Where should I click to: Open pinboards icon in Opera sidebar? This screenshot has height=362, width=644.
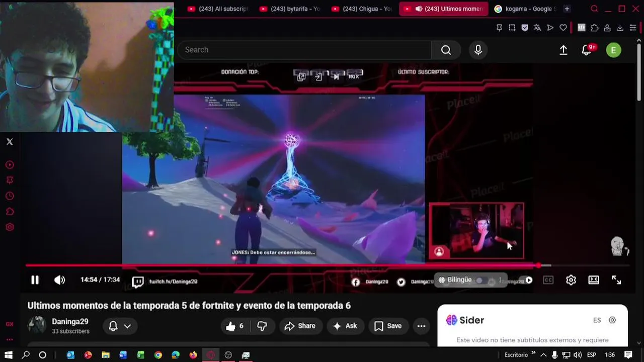tap(10, 180)
